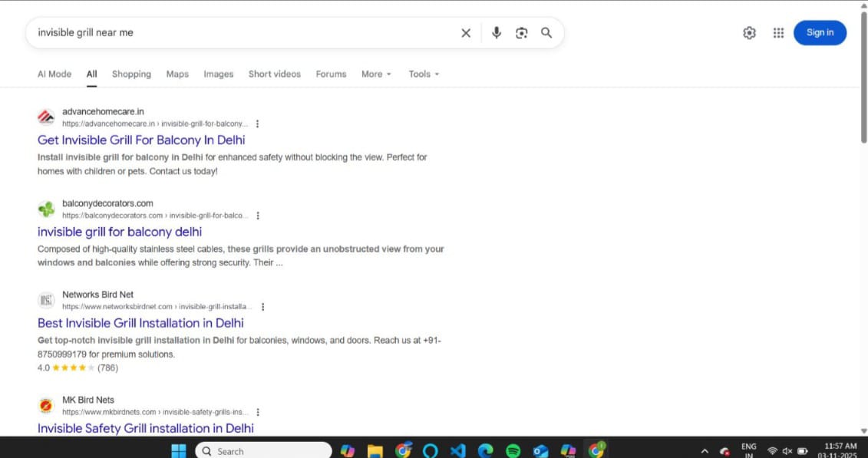868x458 pixels.
Task: Click the magnifying glass search icon
Action: [546, 33]
